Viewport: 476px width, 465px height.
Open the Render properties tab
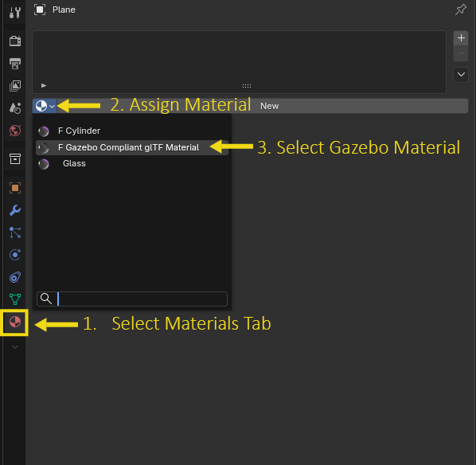pyautogui.click(x=15, y=41)
